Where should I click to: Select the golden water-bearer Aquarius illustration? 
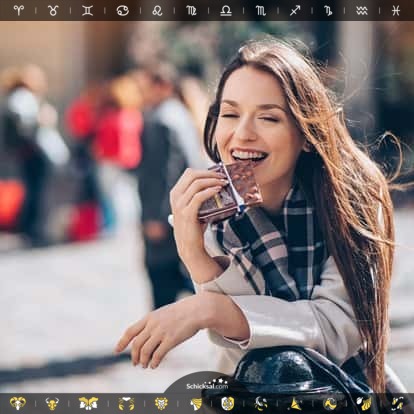pyautogui.click(x=364, y=404)
